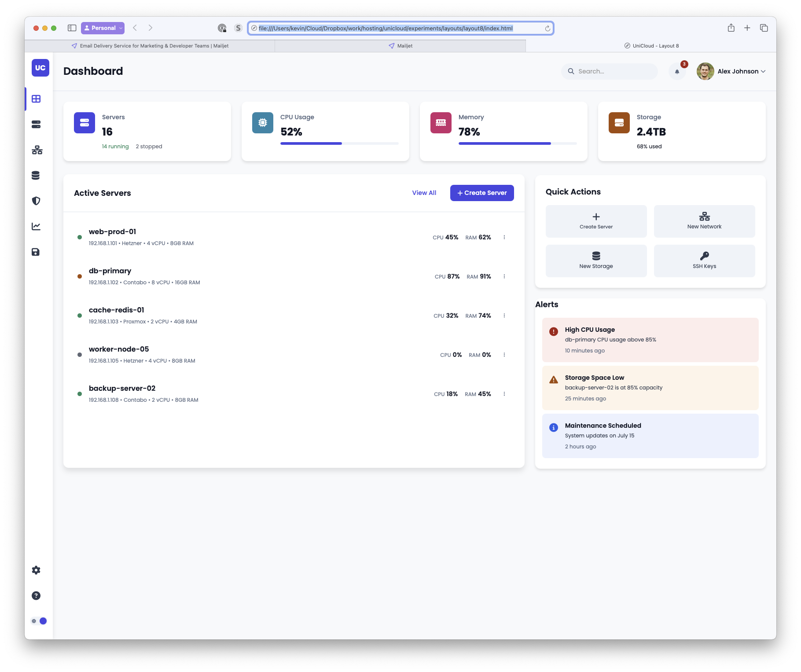Image resolution: width=801 pixels, height=672 pixels.
Task: Toggle the browser sidebar panel
Action: [x=72, y=28]
